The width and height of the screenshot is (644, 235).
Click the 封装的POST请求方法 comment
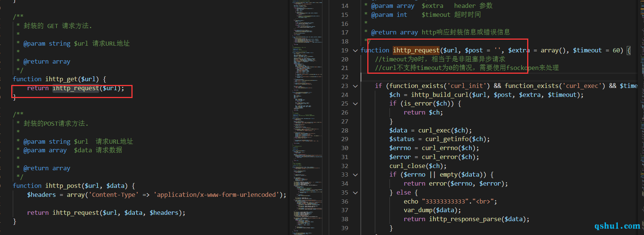(x=56, y=123)
